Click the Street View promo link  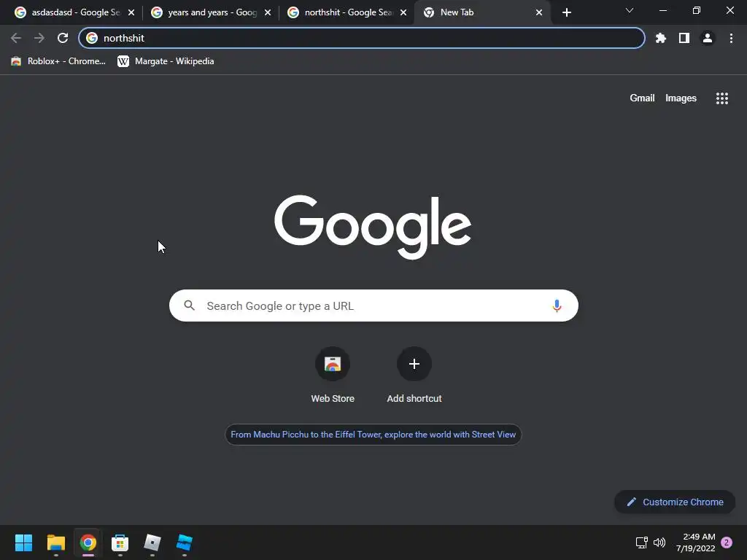point(373,435)
